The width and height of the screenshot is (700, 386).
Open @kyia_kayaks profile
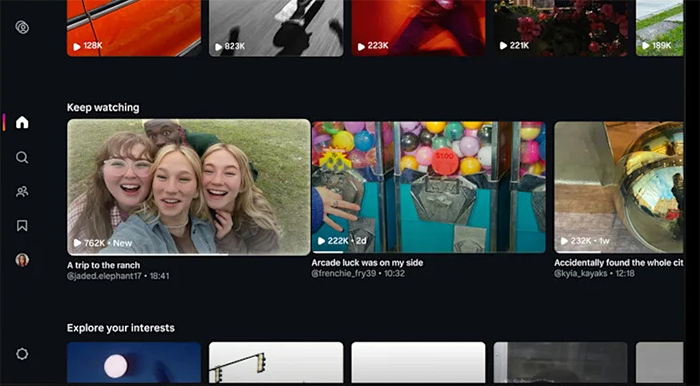[x=581, y=274]
